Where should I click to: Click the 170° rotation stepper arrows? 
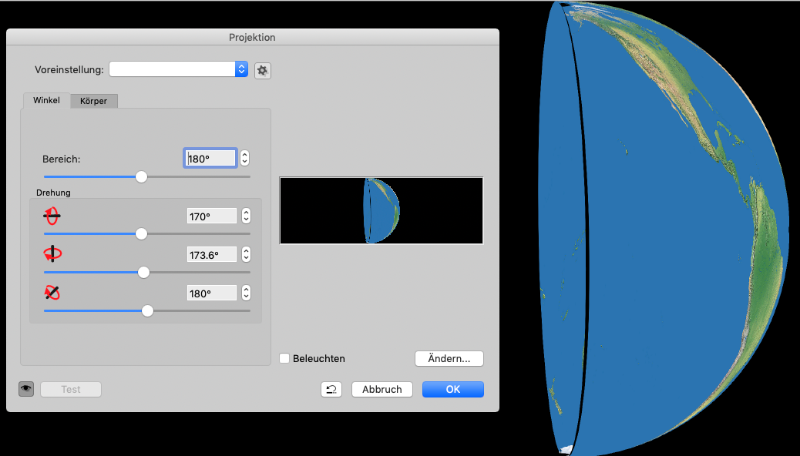pos(245,216)
